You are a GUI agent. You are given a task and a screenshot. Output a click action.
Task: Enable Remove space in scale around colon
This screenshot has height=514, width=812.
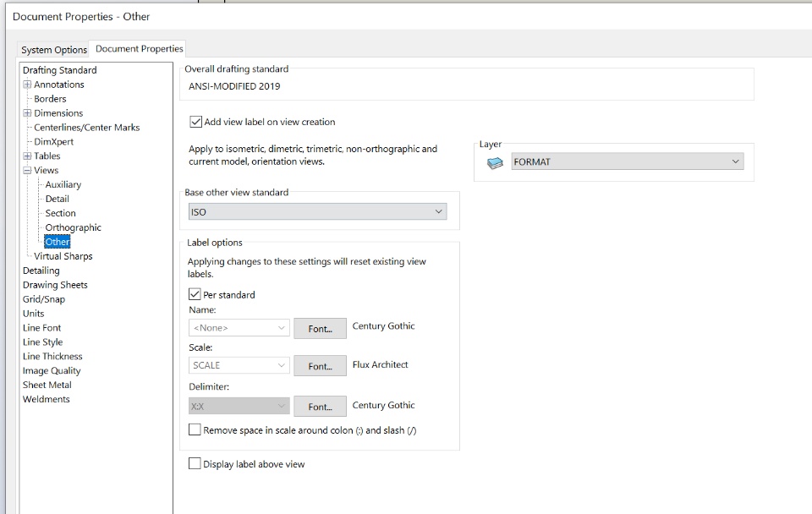coord(195,429)
